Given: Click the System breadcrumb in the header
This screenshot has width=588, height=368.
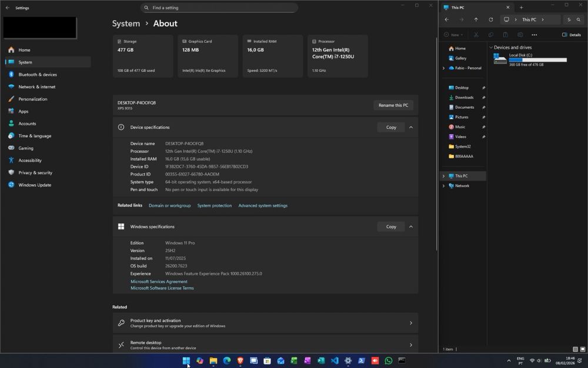Looking at the screenshot, I should [x=126, y=24].
